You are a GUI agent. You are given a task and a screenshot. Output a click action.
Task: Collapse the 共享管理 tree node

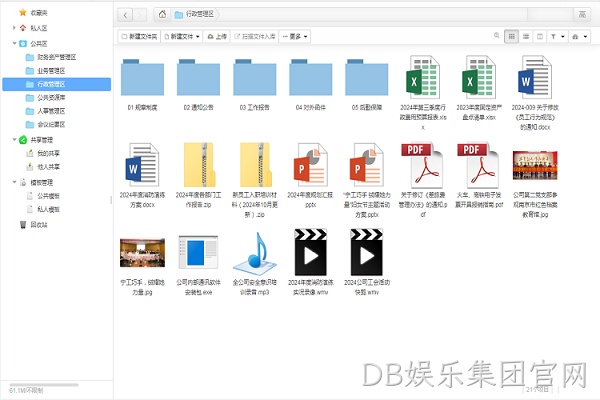[14, 140]
